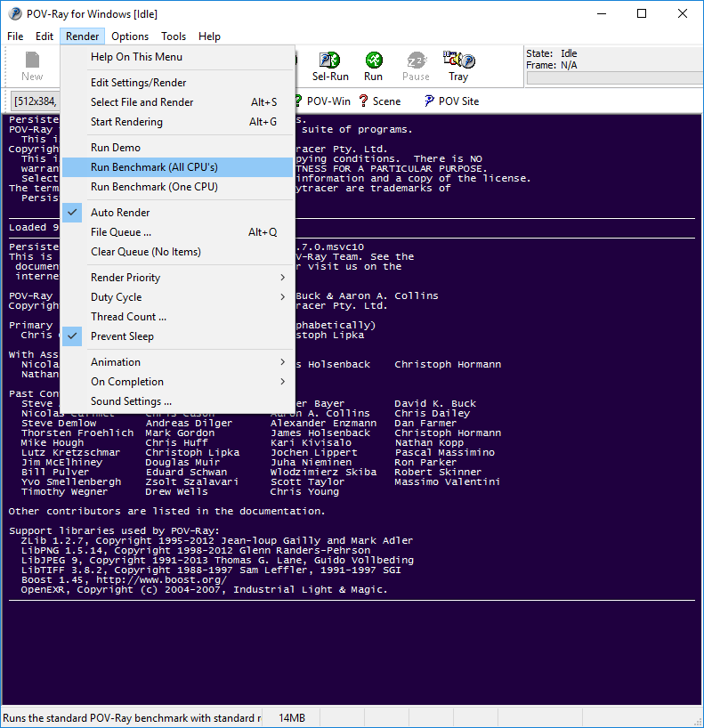This screenshot has height=728, width=704.
Task: Choose Run Benchmark (All CPU's)
Action: (178, 167)
